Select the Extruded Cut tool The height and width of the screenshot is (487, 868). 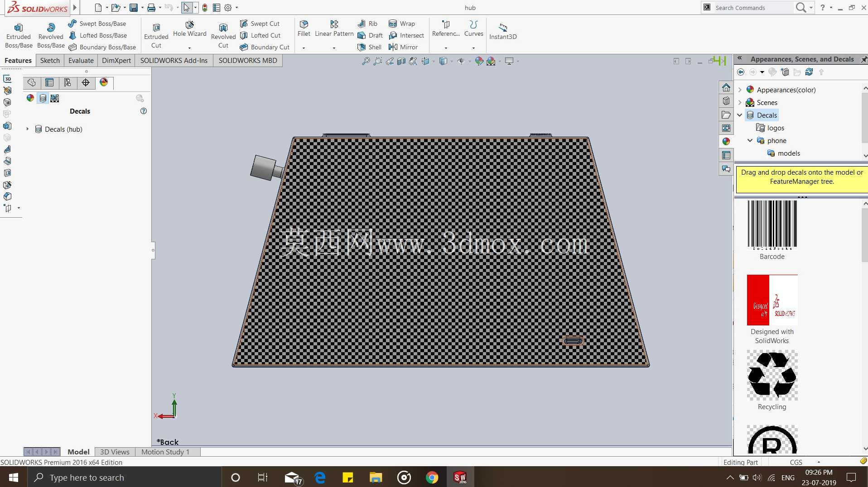(x=156, y=35)
